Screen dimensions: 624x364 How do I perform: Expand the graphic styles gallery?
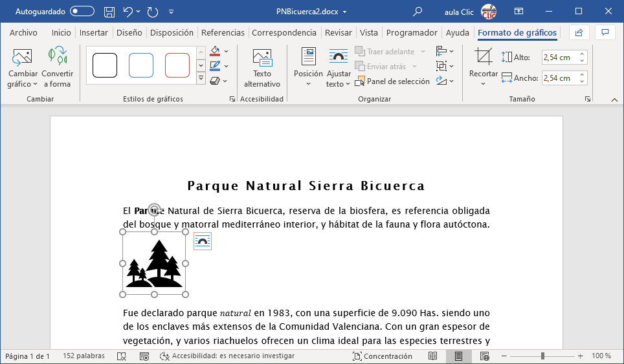click(201, 79)
